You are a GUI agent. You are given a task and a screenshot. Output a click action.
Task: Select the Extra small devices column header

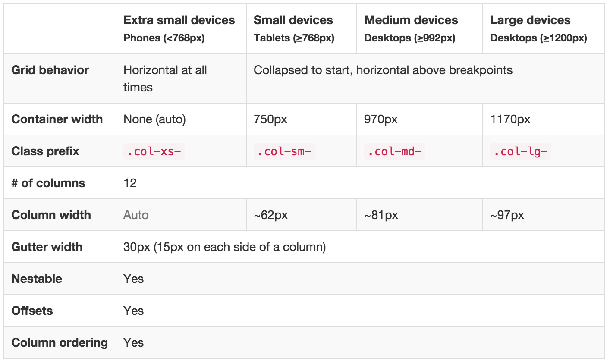pos(179,20)
